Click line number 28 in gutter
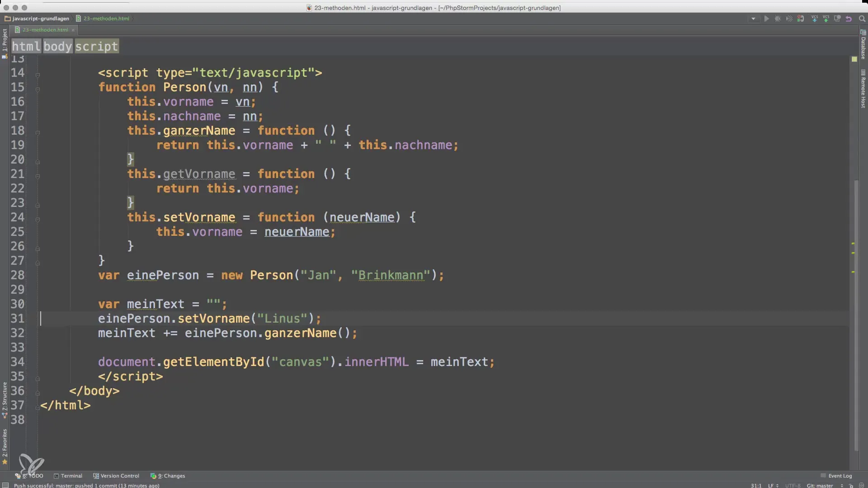 (x=18, y=275)
